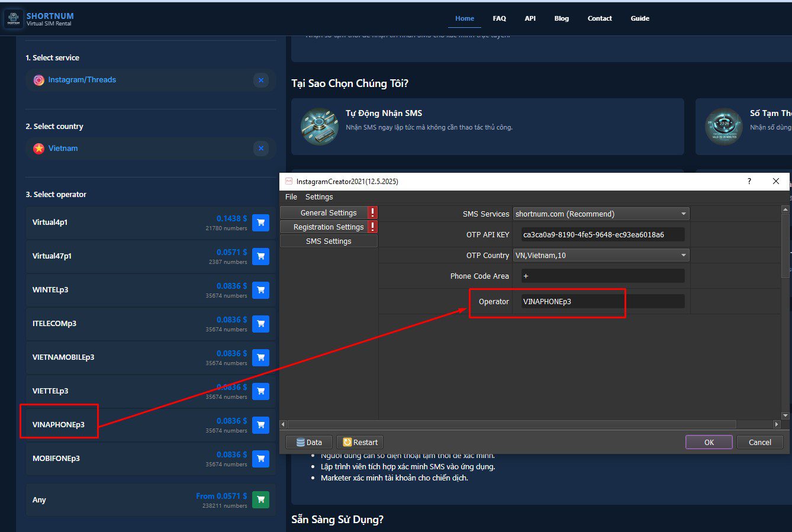Click the 0.1438 $ price for Virtual4p1
792x532 pixels.
(x=232, y=218)
